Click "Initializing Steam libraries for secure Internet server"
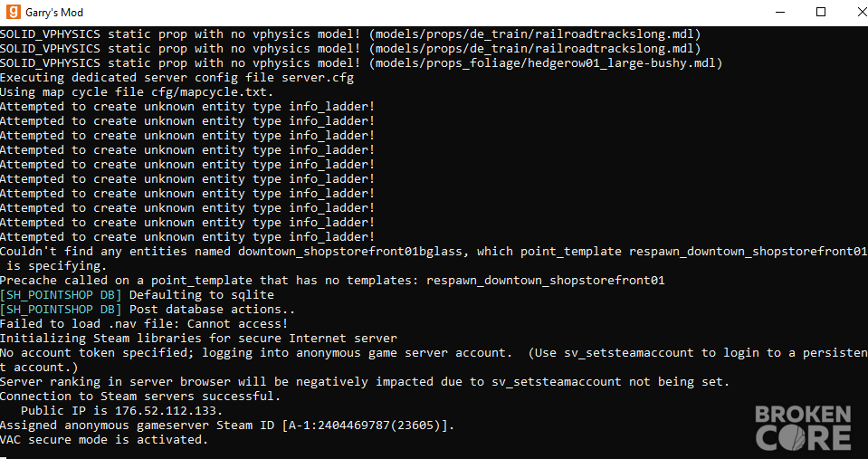This screenshot has height=459, width=868. (198, 339)
